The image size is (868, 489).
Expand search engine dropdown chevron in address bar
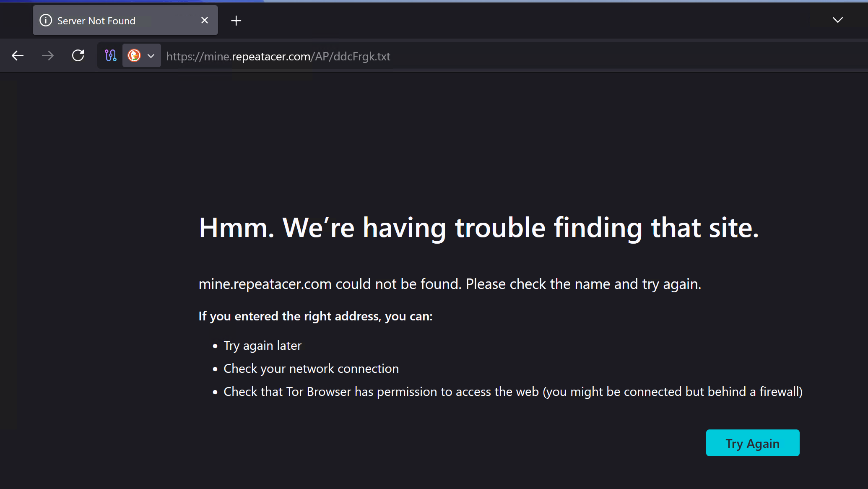coord(151,56)
